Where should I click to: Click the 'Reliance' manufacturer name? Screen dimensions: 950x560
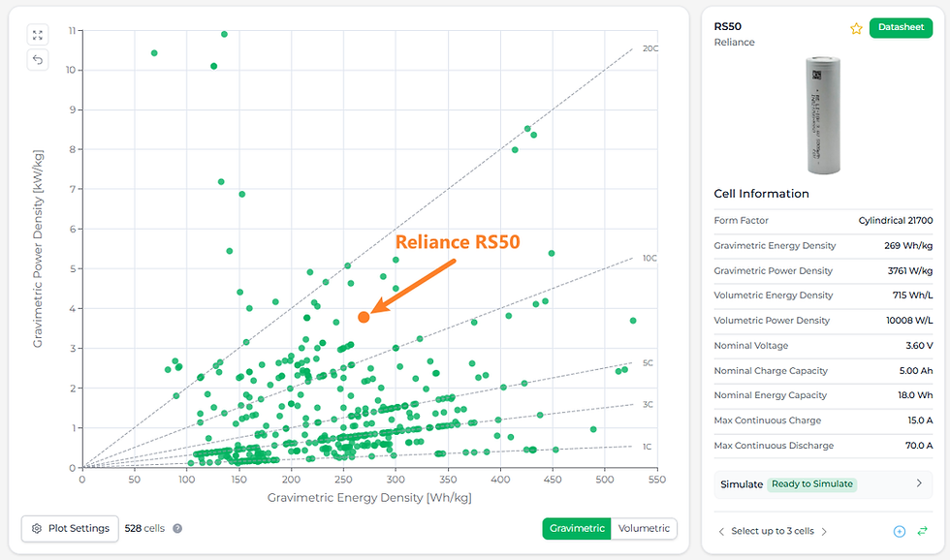pos(735,43)
